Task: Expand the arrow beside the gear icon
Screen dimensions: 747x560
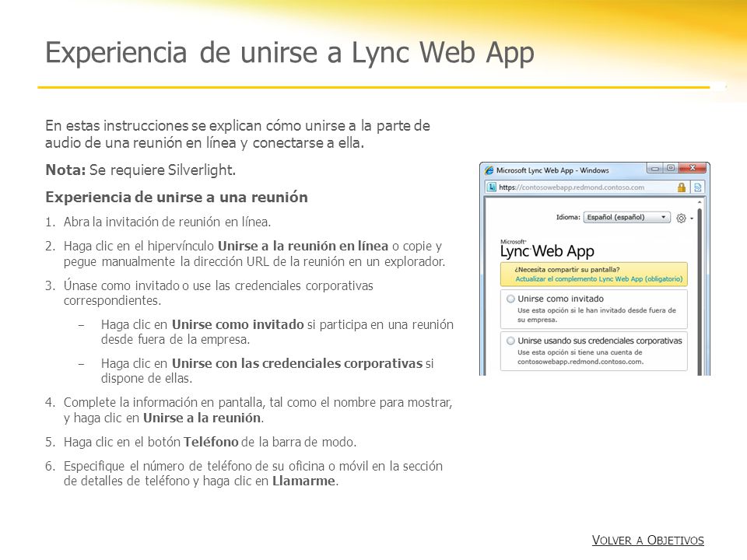Action: [x=692, y=219]
